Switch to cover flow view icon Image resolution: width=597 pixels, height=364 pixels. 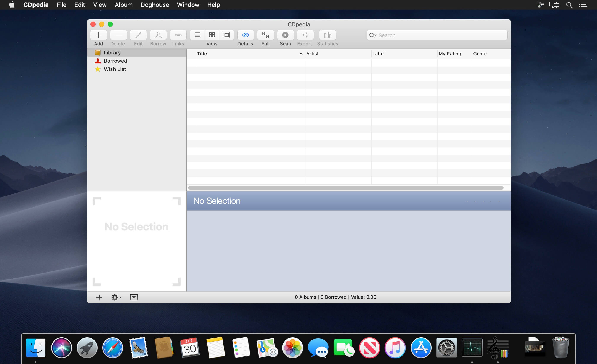coord(226,35)
